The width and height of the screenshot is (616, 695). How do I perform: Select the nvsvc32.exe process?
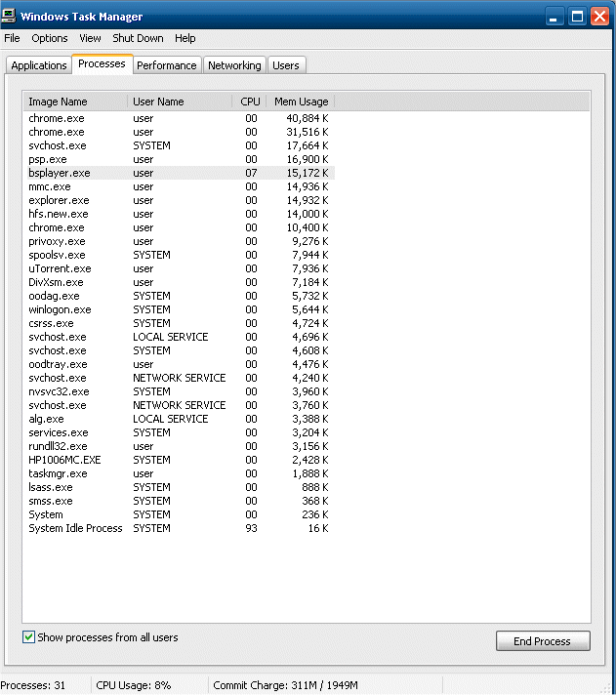[179, 391]
